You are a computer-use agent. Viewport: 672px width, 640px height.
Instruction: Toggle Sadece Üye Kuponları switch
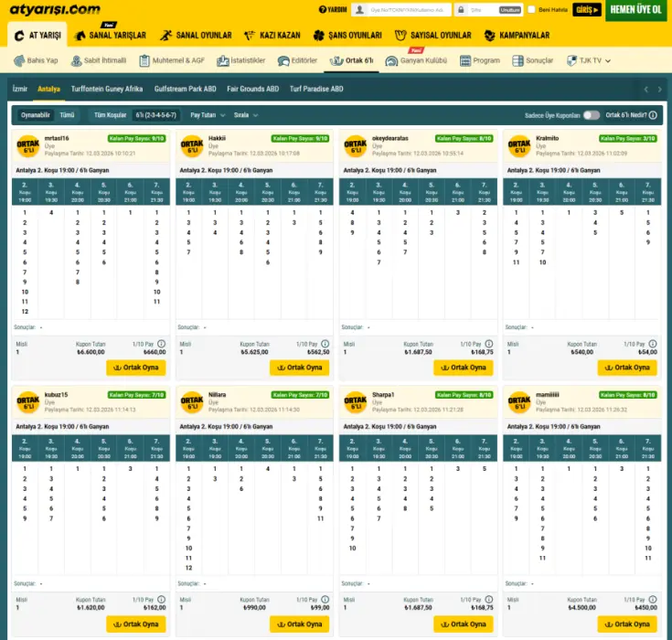coord(592,115)
